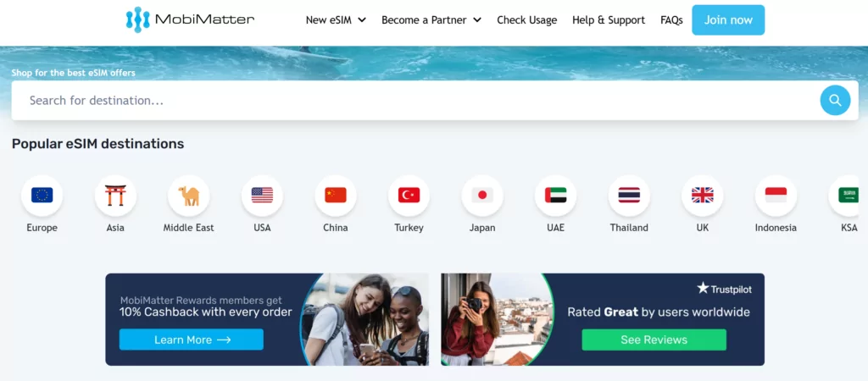Click the See Reviews green button
This screenshot has height=381, width=868.
coord(654,340)
